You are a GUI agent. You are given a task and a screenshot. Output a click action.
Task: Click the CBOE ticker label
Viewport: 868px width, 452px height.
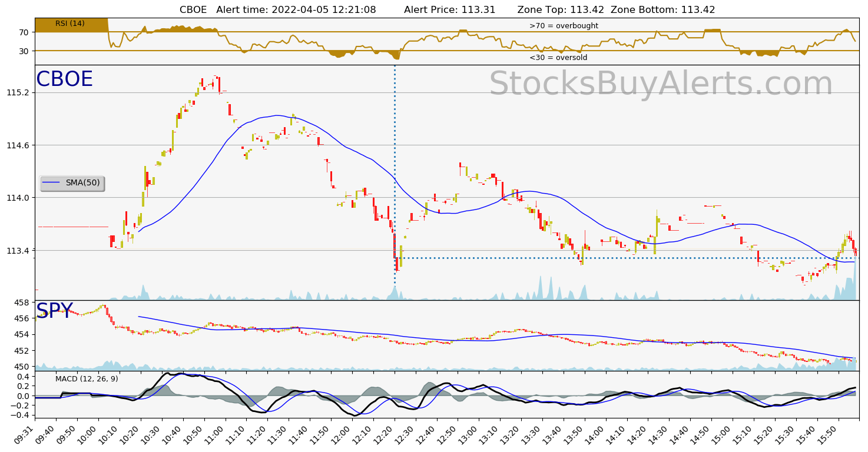coord(64,79)
